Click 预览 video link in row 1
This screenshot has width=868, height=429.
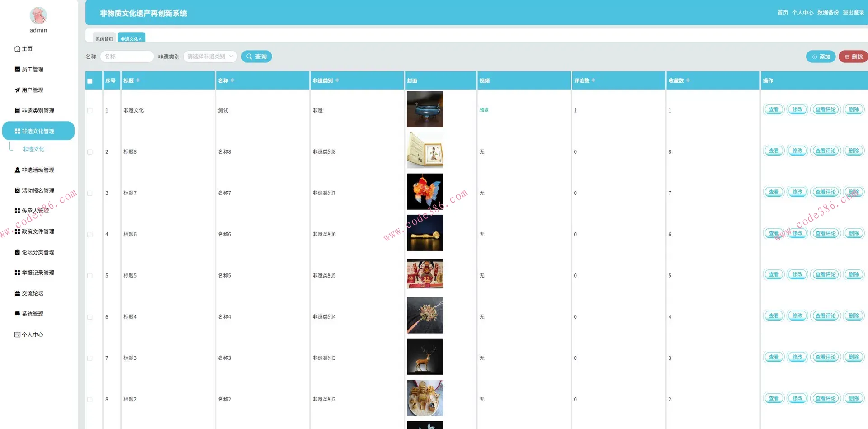click(484, 110)
